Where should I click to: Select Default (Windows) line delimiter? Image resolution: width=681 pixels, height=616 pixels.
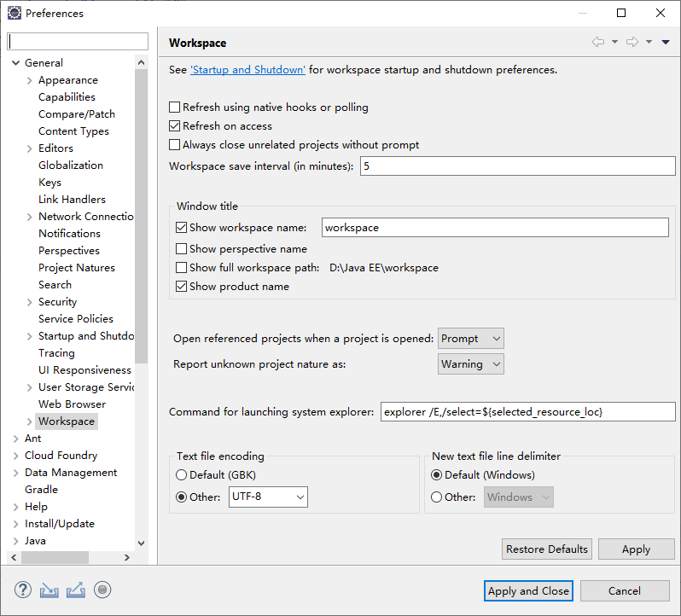(436, 475)
